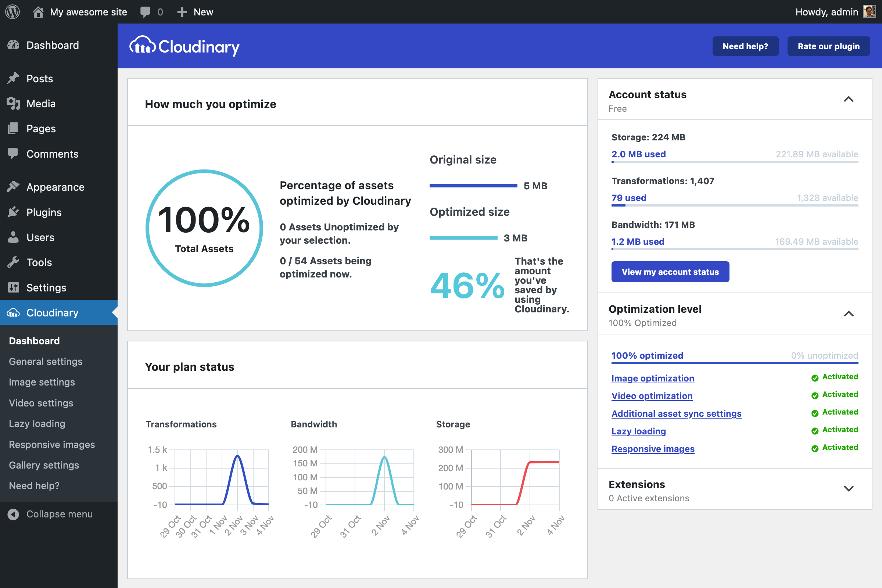Click the Cloudinary cloud logo in the header
Image resolution: width=882 pixels, height=588 pixels.
tap(142, 46)
